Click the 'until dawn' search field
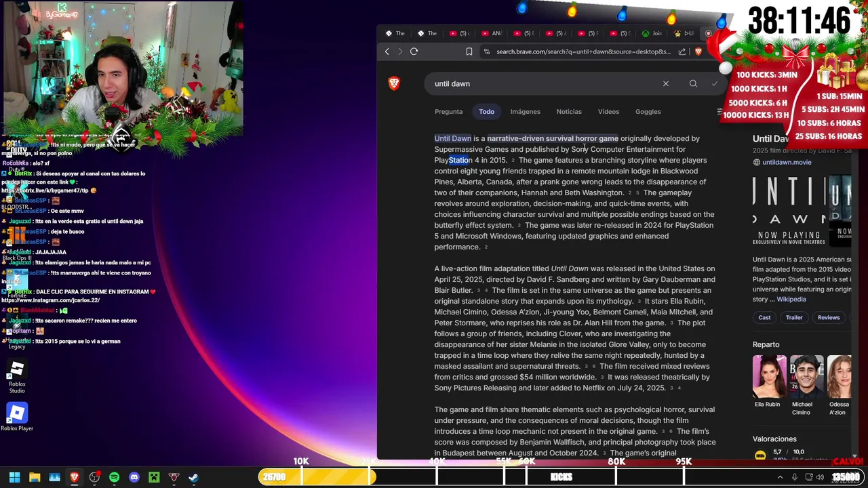The image size is (868, 488). [542, 83]
